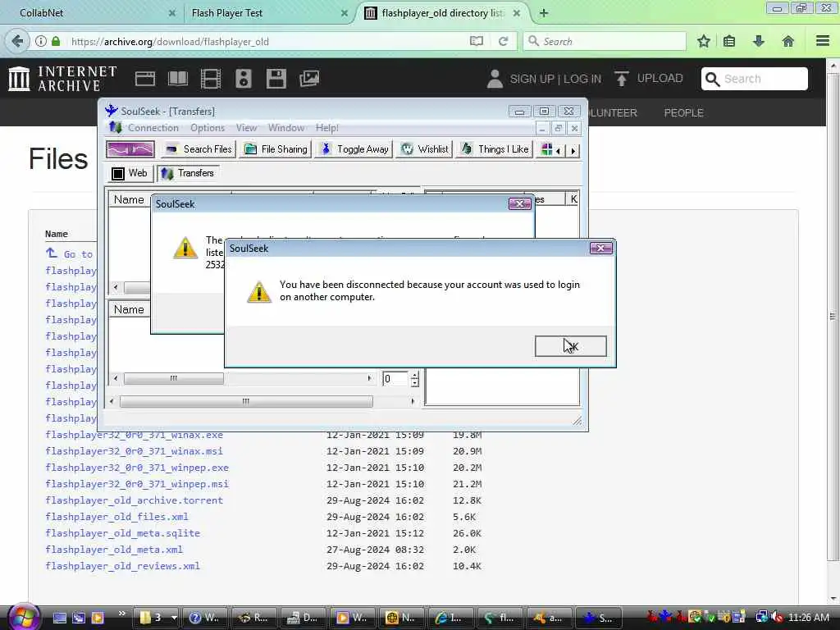Toggle reader view in address bar
Viewport: 840px width, 630px height.
pyautogui.click(x=477, y=41)
